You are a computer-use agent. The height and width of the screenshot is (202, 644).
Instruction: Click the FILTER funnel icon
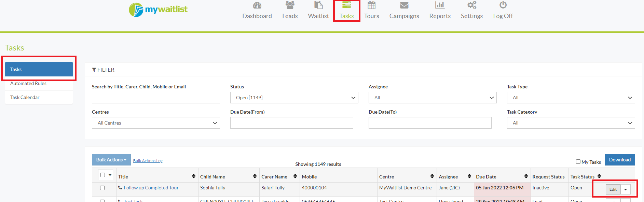pos(94,70)
